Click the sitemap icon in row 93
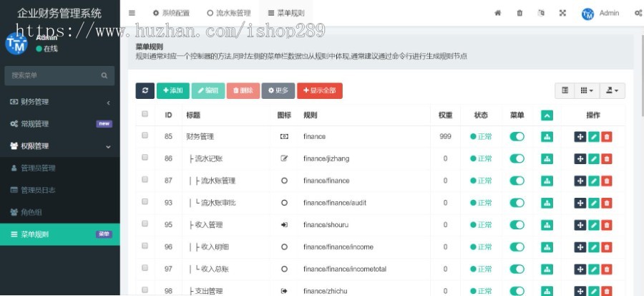The image size is (644, 296). (x=547, y=203)
